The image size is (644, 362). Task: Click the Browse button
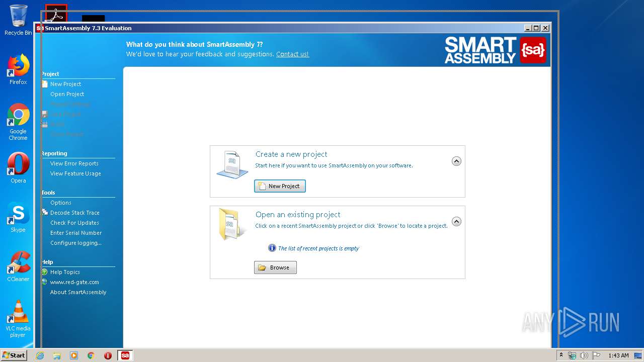(x=275, y=267)
